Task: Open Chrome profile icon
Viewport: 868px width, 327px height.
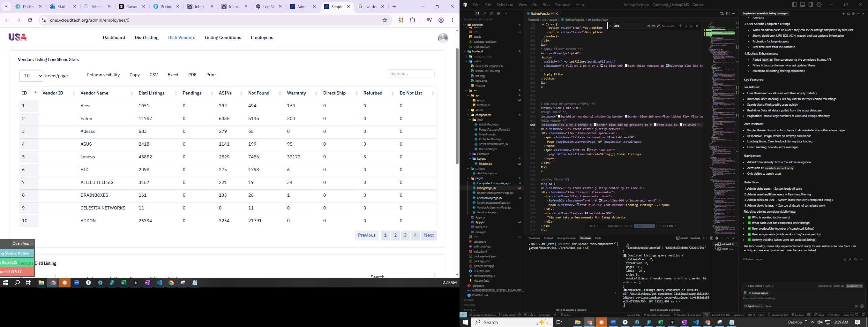Action: [441, 20]
